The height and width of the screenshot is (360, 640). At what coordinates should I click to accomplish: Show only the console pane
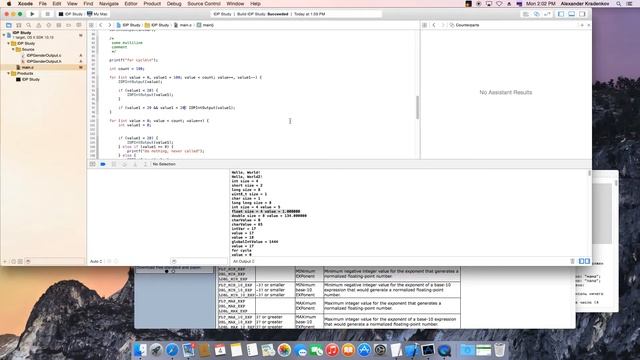(x=587, y=261)
